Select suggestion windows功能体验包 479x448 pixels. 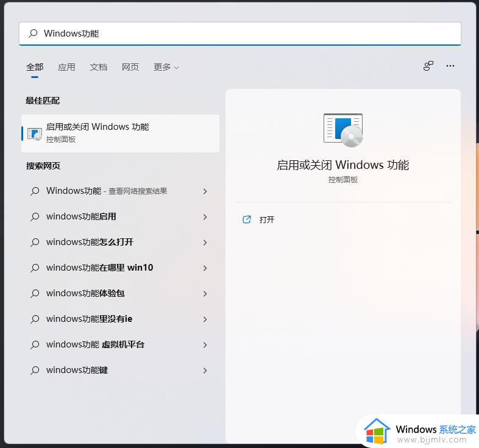121,293
